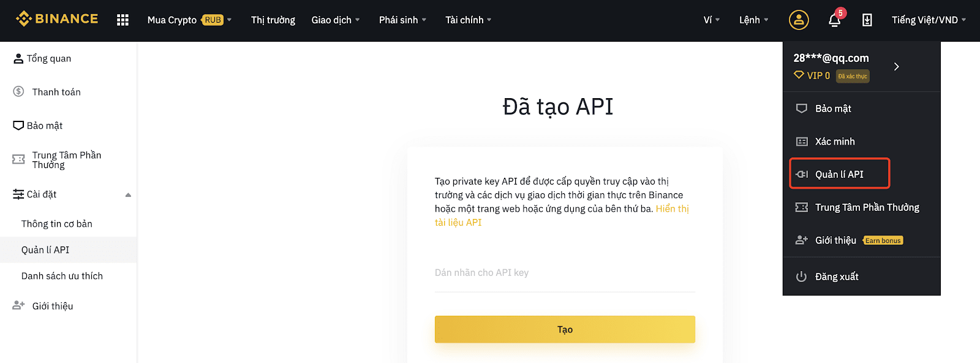Image resolution: width=980 pixels, height=363 pixels.
Task: Click the Đăng xuất power icon
Action: tap(801, 277)
